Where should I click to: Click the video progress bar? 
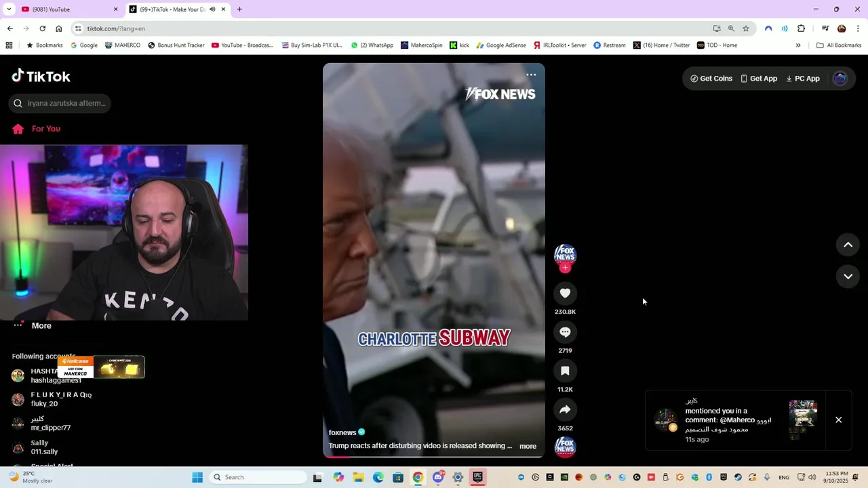coord(433,456)
